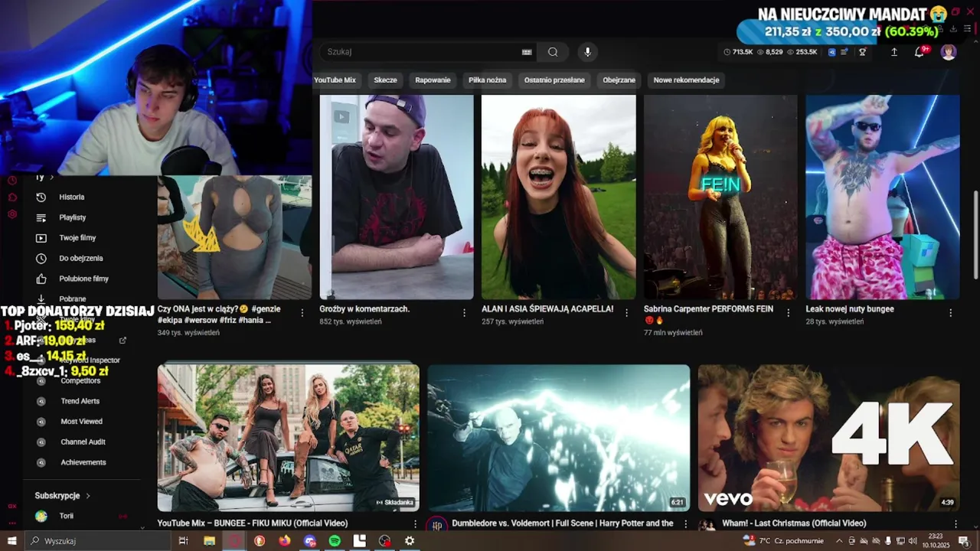Open vidIQ Competitors
This screenshot has width=980, height=551.
[80, 380]
